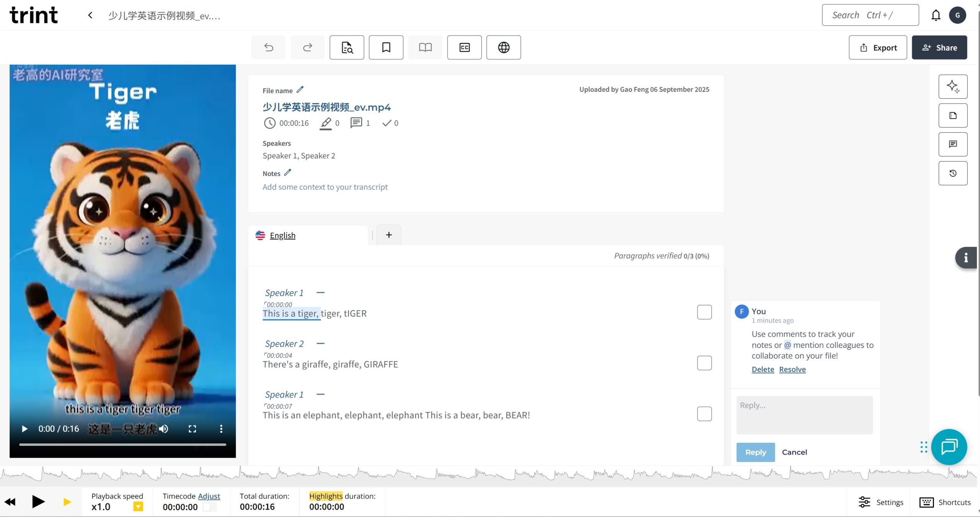Open the notifications bell
The height and width of the screenshot is (517, 980).
[936, 15]
